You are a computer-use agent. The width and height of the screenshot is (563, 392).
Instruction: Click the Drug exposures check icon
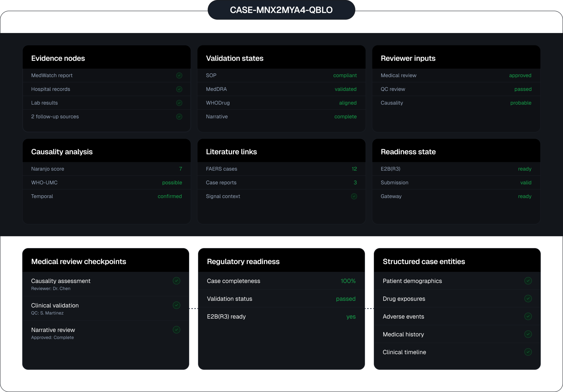528,299
